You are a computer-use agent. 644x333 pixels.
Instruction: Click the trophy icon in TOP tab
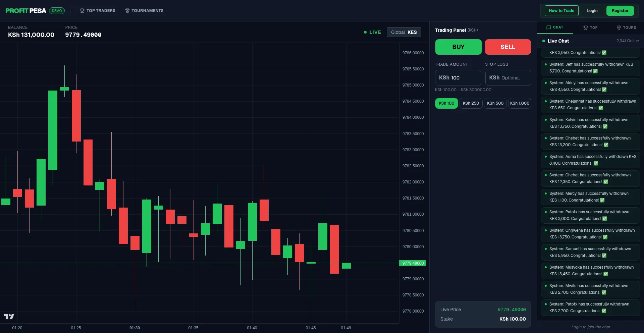[x=586, y=28]
